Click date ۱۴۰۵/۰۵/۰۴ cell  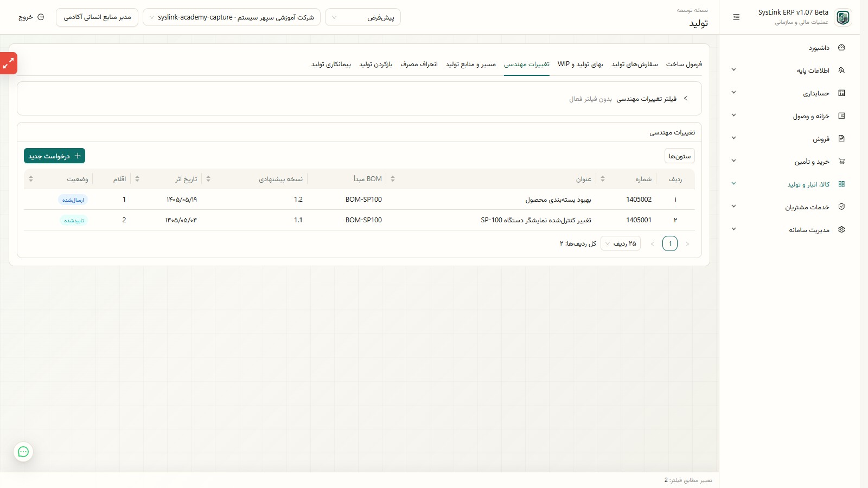tap(181, 220)
